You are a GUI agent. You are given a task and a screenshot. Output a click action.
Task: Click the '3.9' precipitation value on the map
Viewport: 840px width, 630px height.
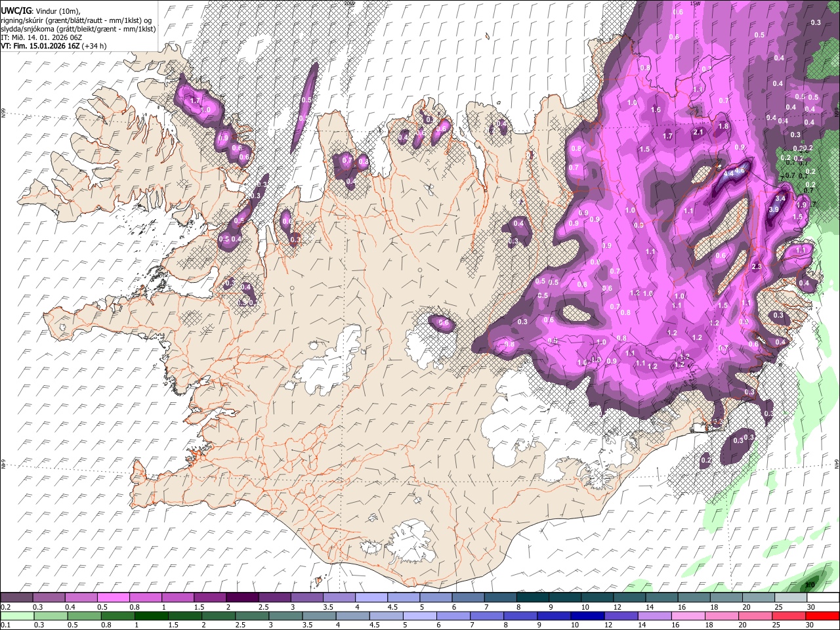click(x=774, y=210)
